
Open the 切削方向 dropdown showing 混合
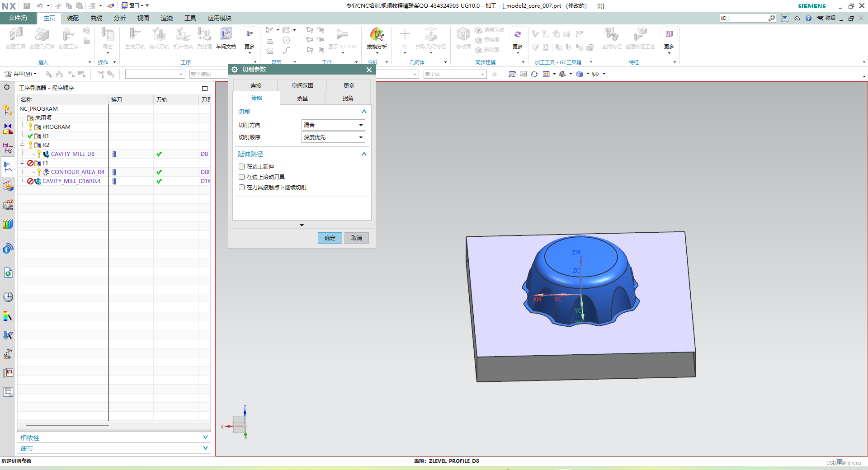coord(333,125)
